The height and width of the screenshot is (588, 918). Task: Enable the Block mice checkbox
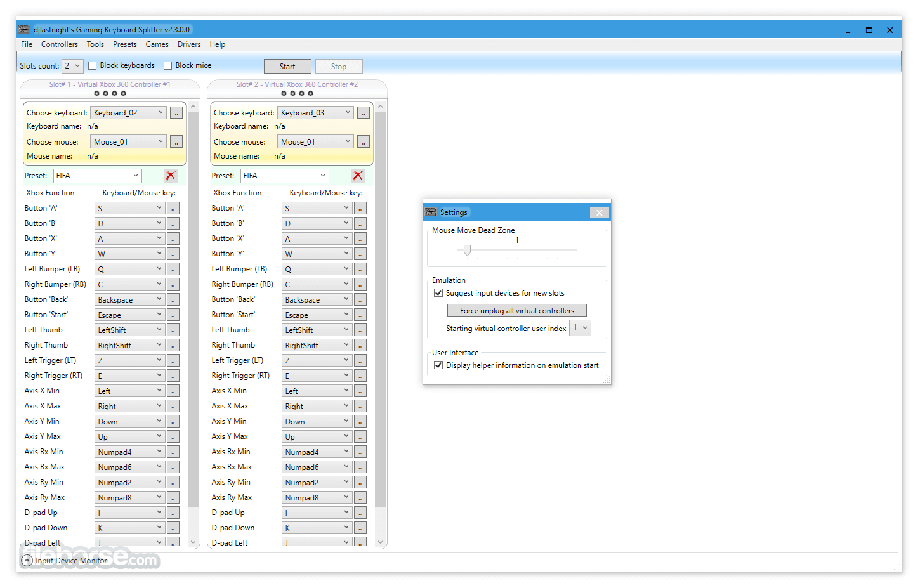(x=168, y=66)
